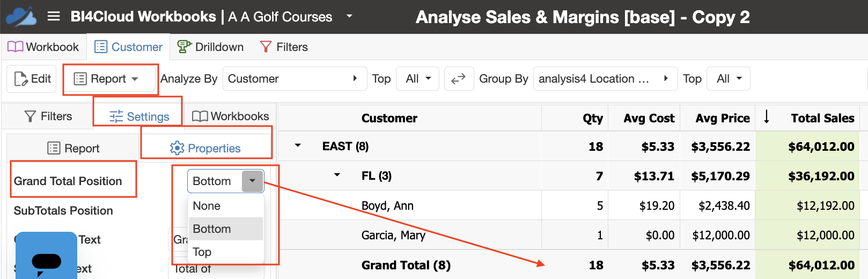Click the page title Analyse Sales & Margins

[x=583, y=17]
